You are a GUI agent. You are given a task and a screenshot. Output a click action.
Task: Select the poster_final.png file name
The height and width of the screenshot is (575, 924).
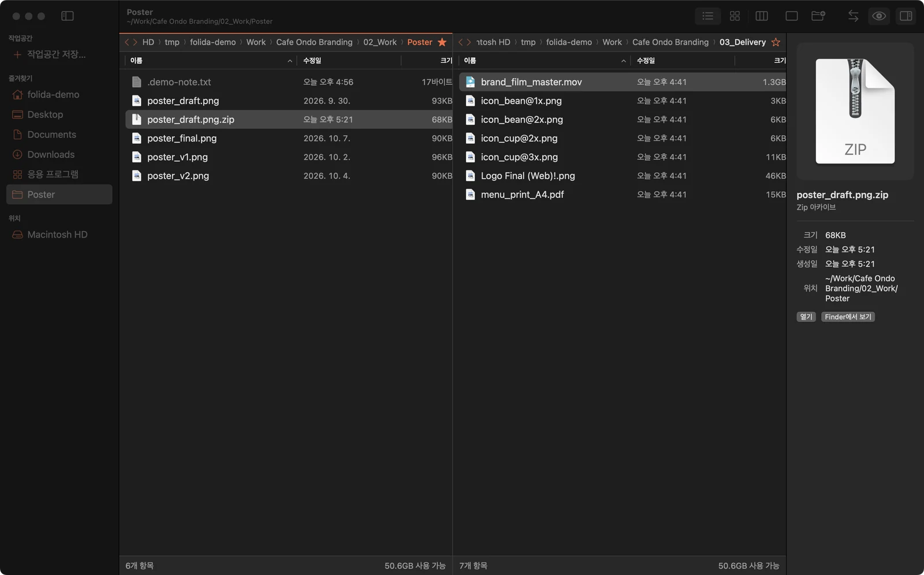[x=182, y=138]
